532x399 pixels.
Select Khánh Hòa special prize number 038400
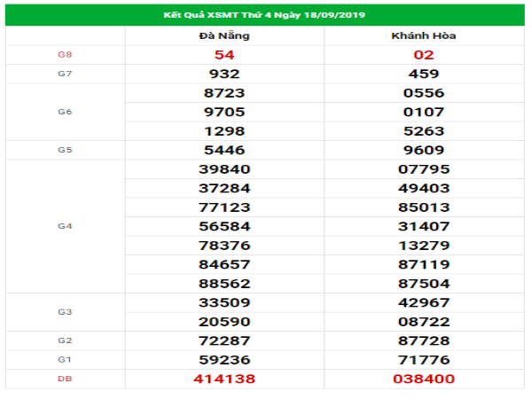pos(423,379)
